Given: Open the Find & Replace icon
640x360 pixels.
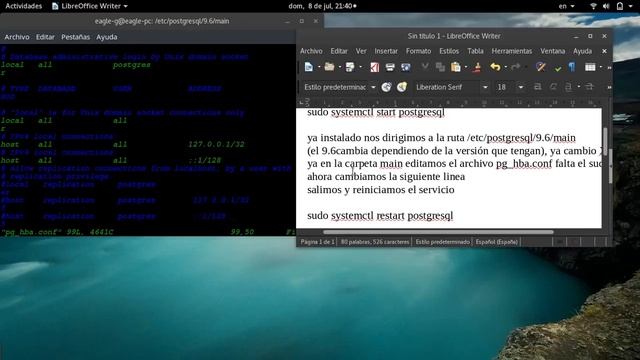Looking at the screenshot, I should click(541, 67).
